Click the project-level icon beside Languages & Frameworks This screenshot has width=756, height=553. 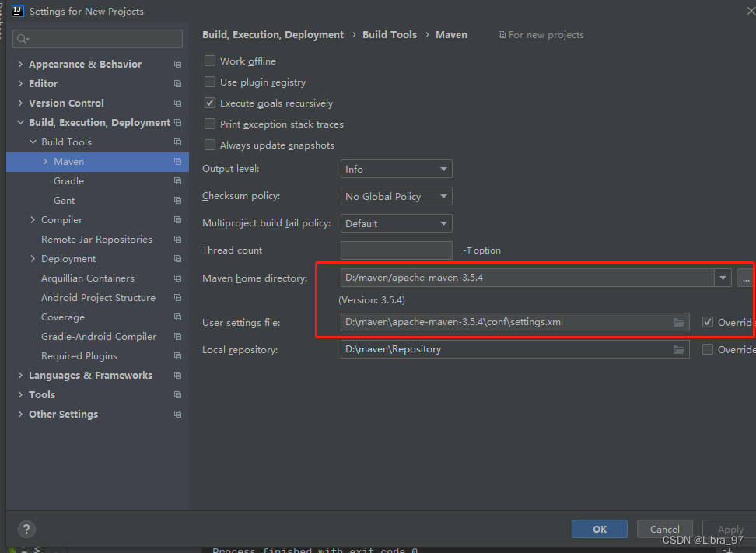point(177,375)
